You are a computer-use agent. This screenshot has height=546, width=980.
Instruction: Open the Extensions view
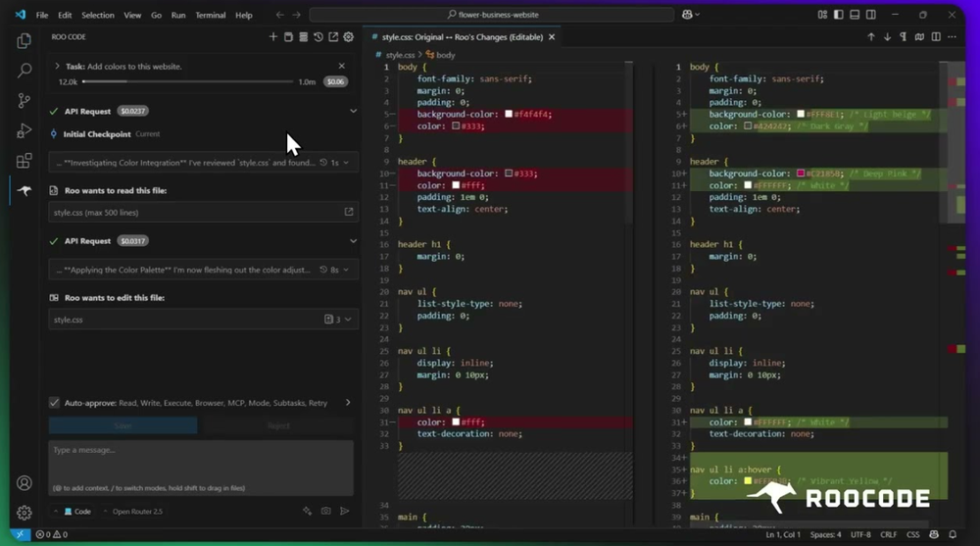[24, 161]
